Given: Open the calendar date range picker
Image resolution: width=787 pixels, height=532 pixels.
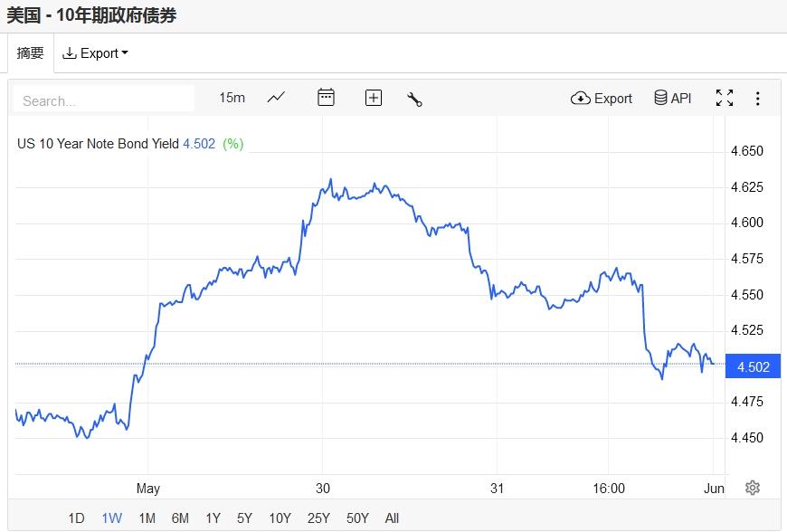Looking at the screenshot, I should click(x=326, y=98).
